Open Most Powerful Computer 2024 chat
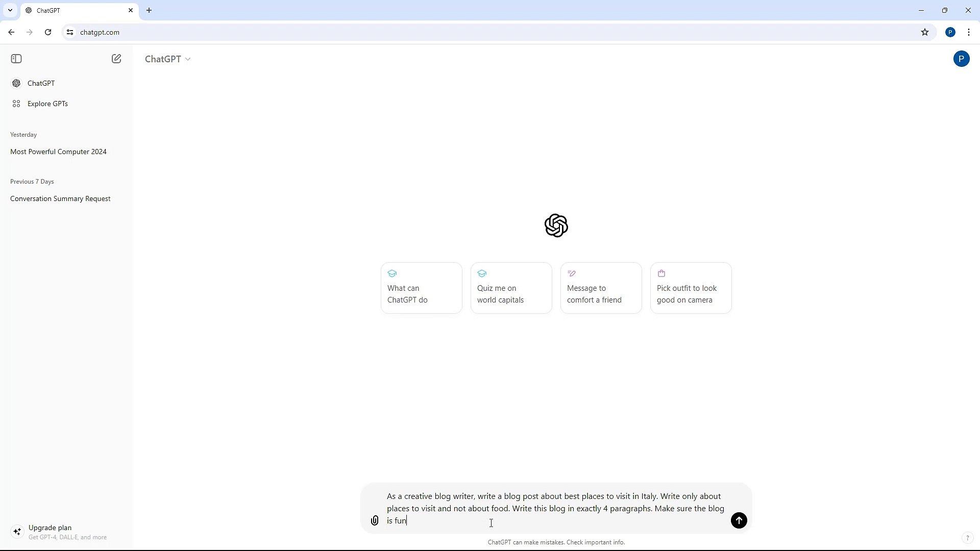 [58, 152]
